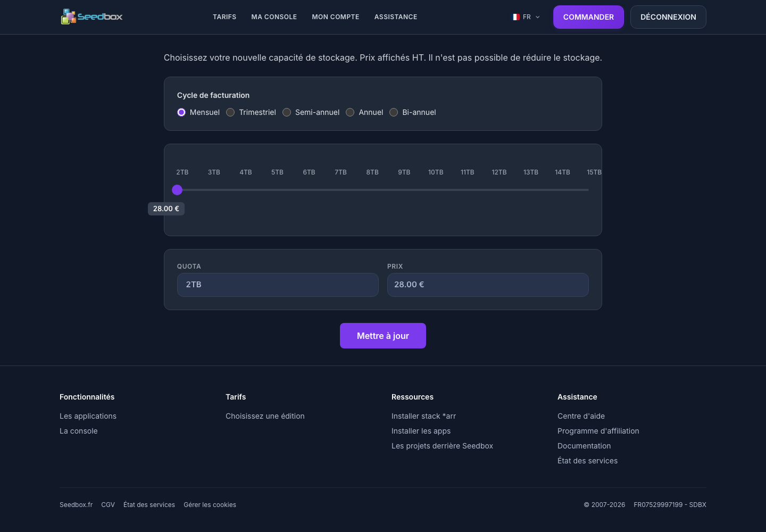This screenshot has width=766, height=532.
Task: Click the QUOTA field showing 2TB
Action: click(278, 285)
